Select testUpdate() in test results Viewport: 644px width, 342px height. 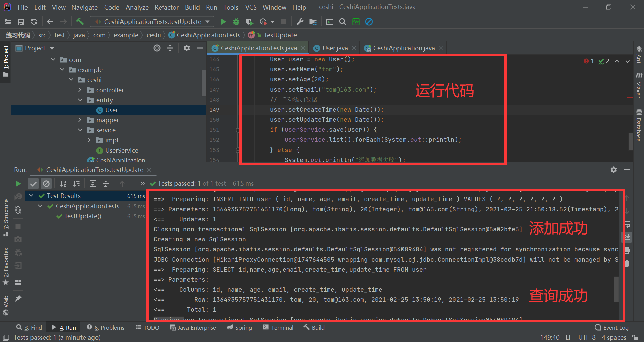point(83,216)
